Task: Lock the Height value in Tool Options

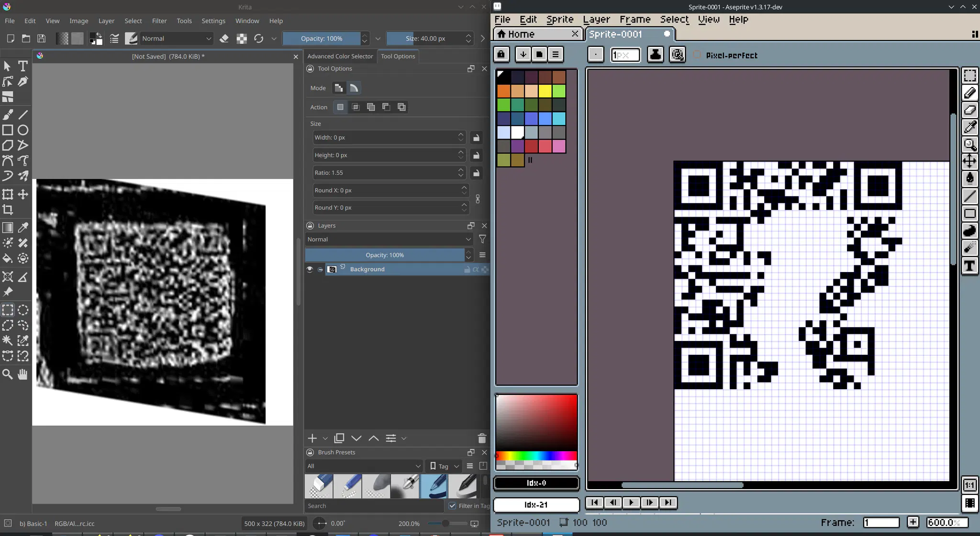Action: tap(476, 155)
